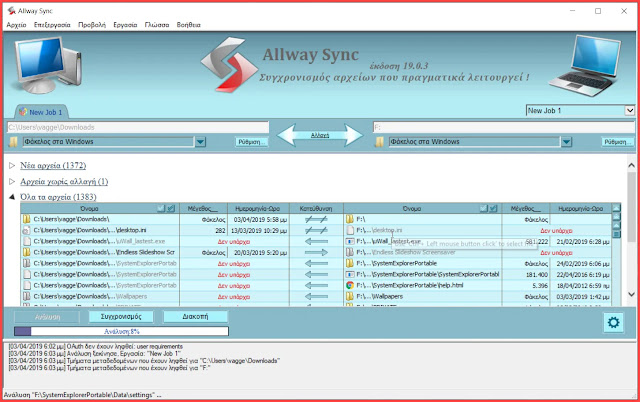Open the Αρχείο menu
This screenshot has width=640, height=402.
coord(16,25)
